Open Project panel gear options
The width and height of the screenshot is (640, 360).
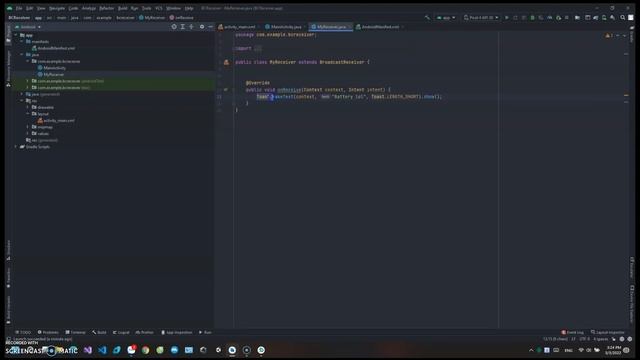click(x=202, y=27)
